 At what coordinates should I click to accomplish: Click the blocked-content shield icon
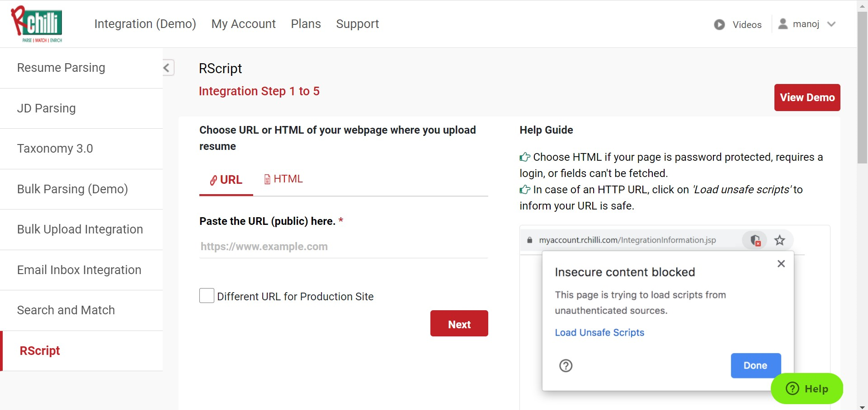point(755,240)
